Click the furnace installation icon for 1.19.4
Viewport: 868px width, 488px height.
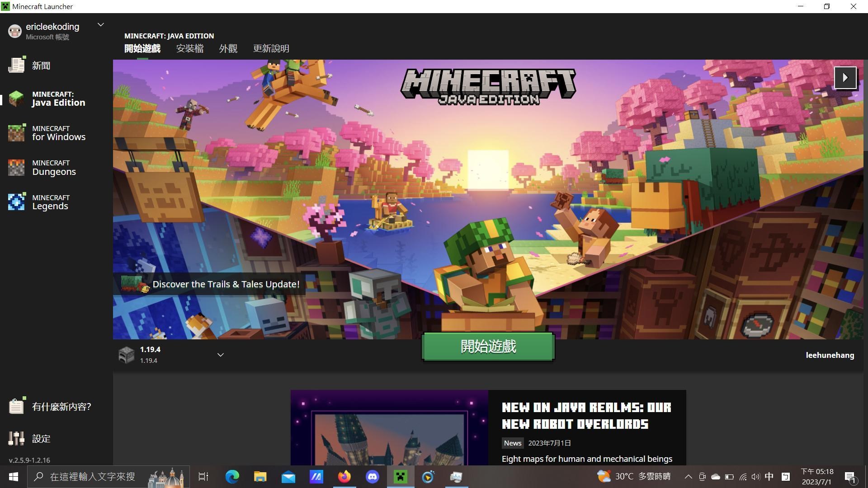point(126,355)
